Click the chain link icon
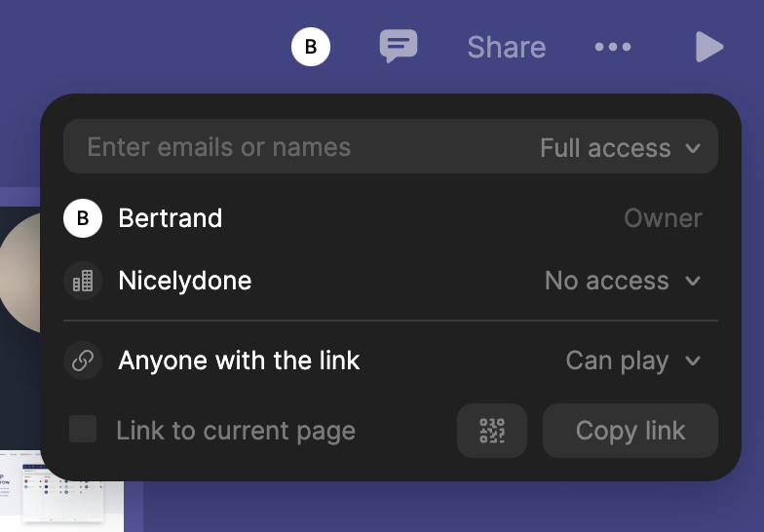 [x=83, y=361]
